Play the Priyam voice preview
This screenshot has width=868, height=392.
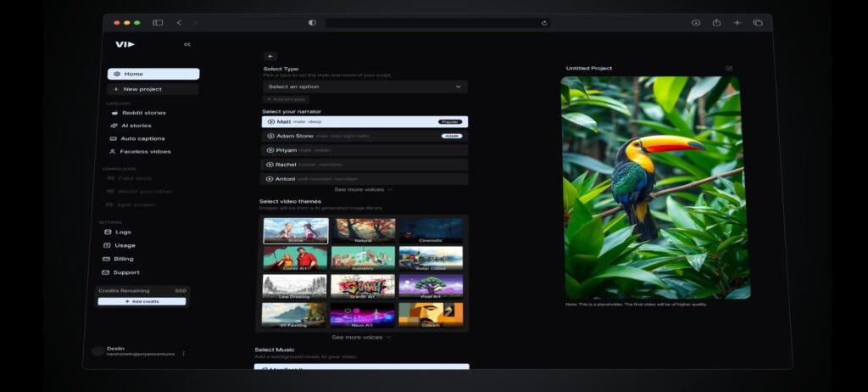[270, 150]
